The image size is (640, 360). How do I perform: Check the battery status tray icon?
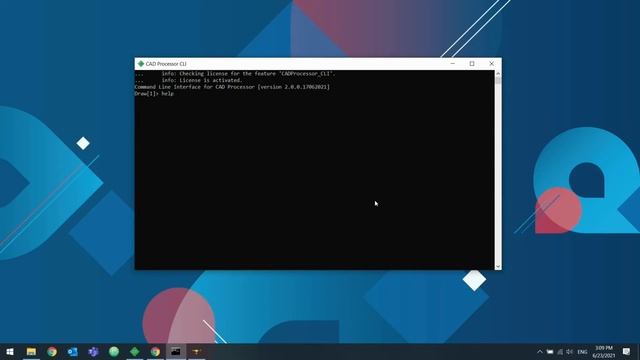550,352
